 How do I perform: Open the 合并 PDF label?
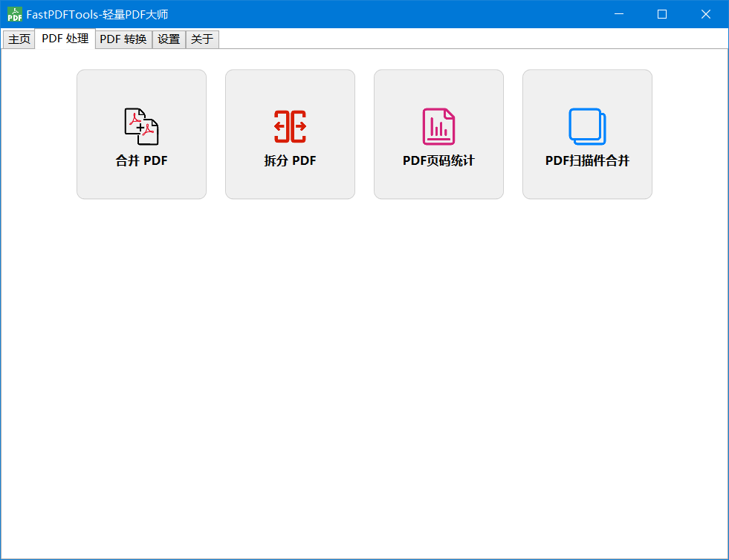point(141,161)
